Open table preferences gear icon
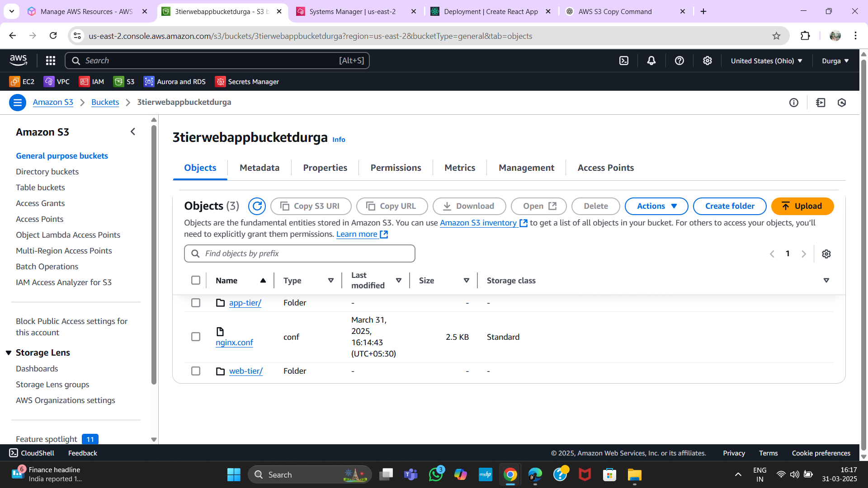 826,254
